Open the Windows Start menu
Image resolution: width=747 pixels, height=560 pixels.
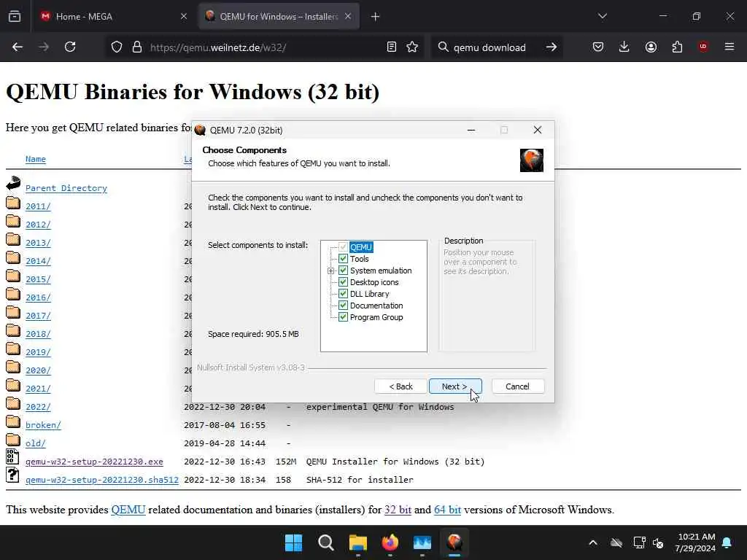(x=293, y=542)
